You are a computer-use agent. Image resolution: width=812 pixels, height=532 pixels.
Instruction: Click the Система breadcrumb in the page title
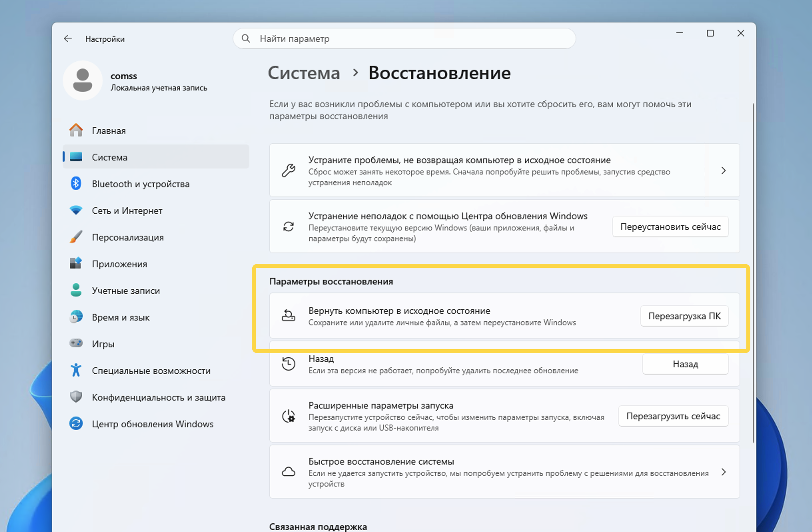pyautogui.click(x=304, y=73)
